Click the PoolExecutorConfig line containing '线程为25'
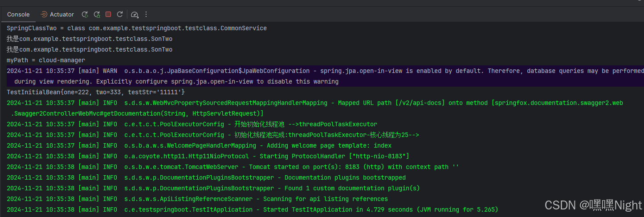This screenshot has height=217, width=644. tap(213, 135)
